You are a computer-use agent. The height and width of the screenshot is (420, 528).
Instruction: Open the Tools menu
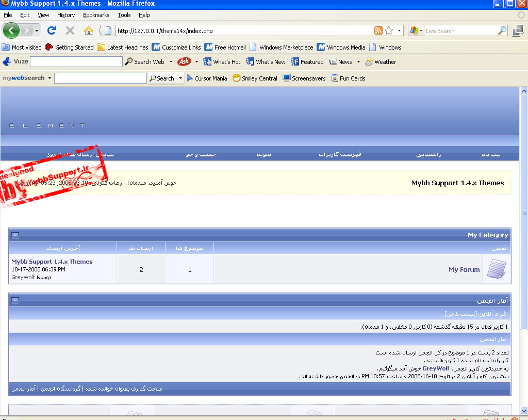point(124,15)
